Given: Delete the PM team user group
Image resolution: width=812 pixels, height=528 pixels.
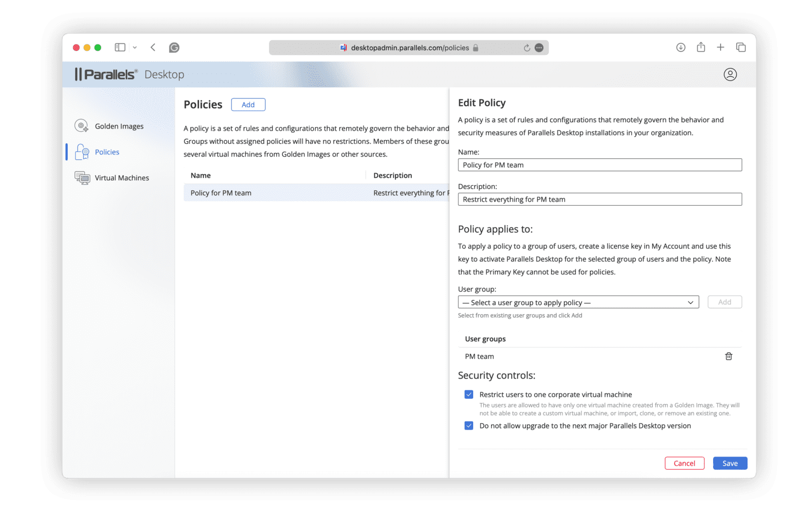Looking at the screenshot, I should (x=728, y=356).
